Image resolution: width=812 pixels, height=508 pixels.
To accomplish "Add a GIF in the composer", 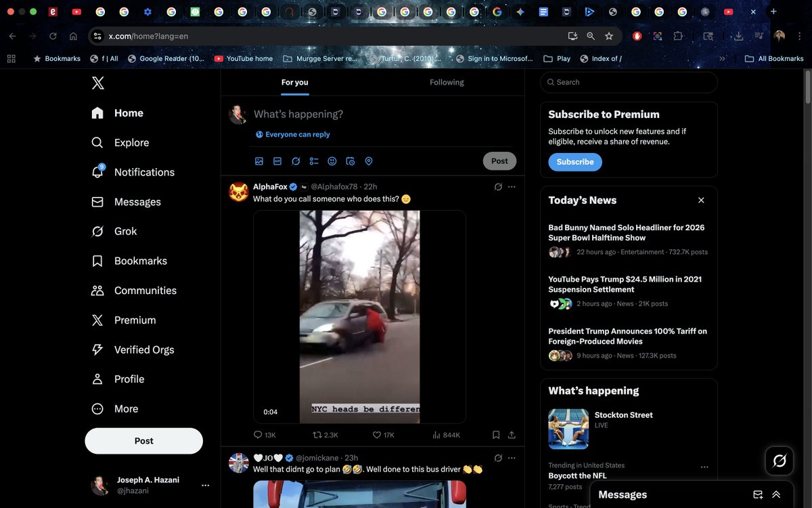I will pos(277,161).
